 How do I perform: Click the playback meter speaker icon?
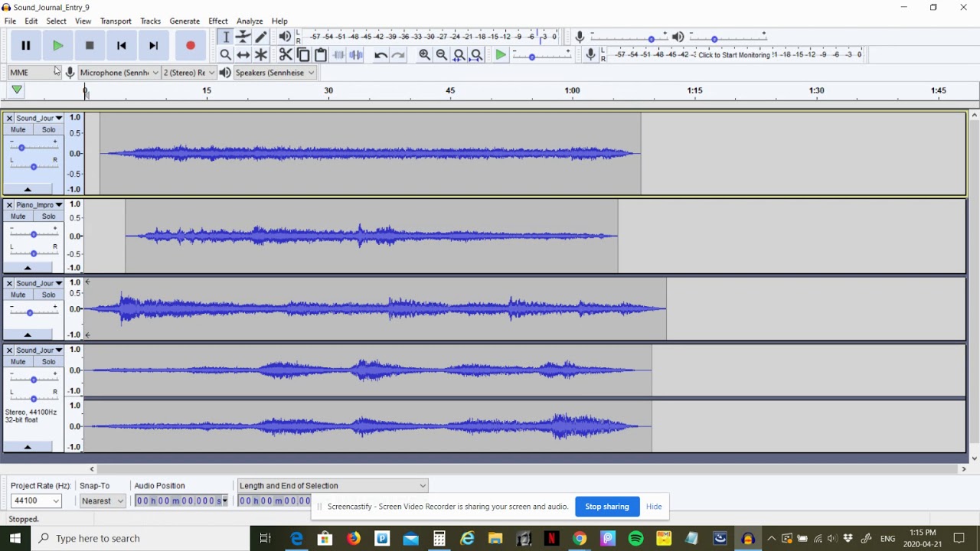(x=285, y=37)
